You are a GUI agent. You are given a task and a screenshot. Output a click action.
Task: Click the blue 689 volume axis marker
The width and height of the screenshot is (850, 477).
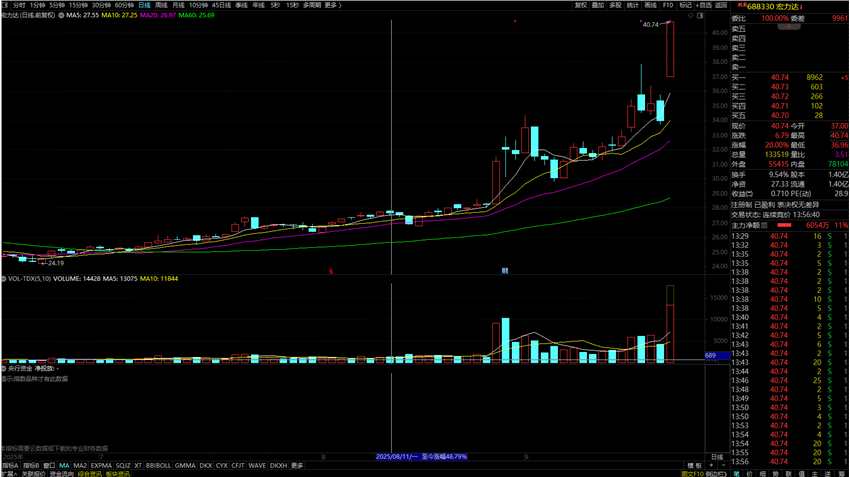click(x=717, y=356)
